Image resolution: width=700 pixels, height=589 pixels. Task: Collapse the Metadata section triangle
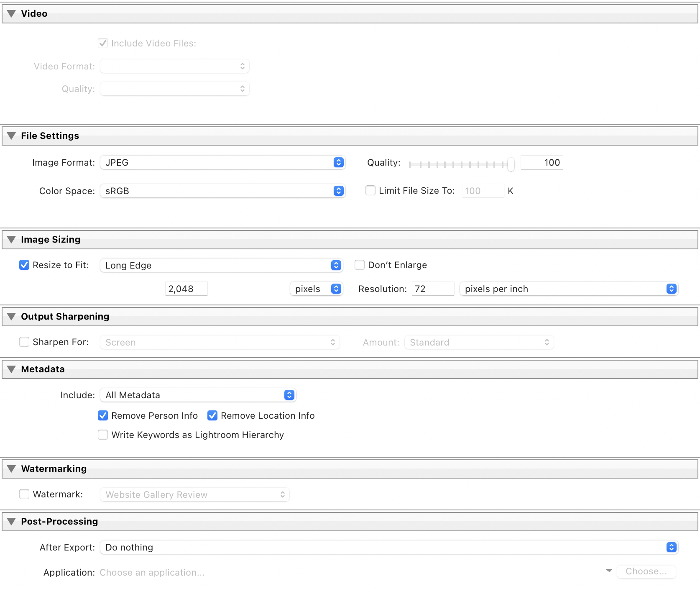[x=12, y=369]
